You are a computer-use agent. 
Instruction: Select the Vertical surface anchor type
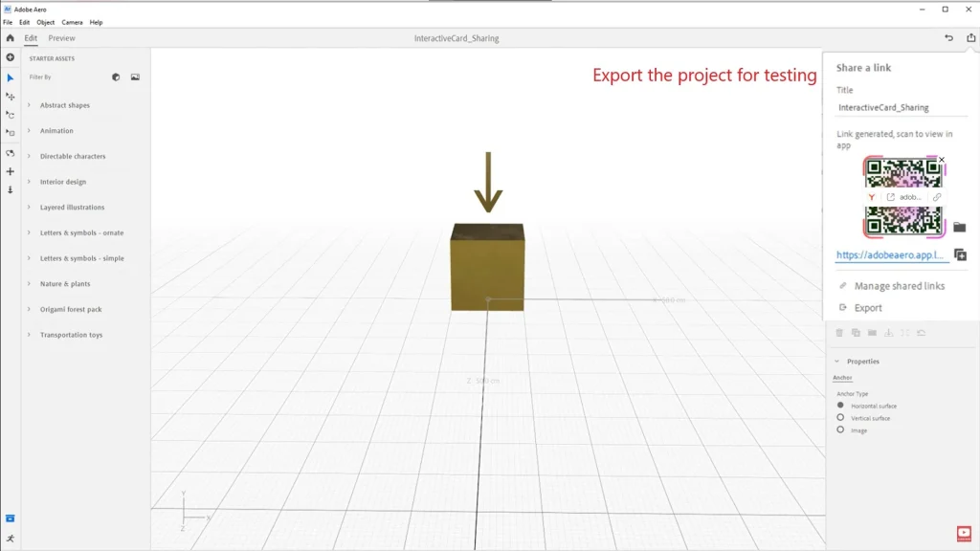tap(840, 418)
